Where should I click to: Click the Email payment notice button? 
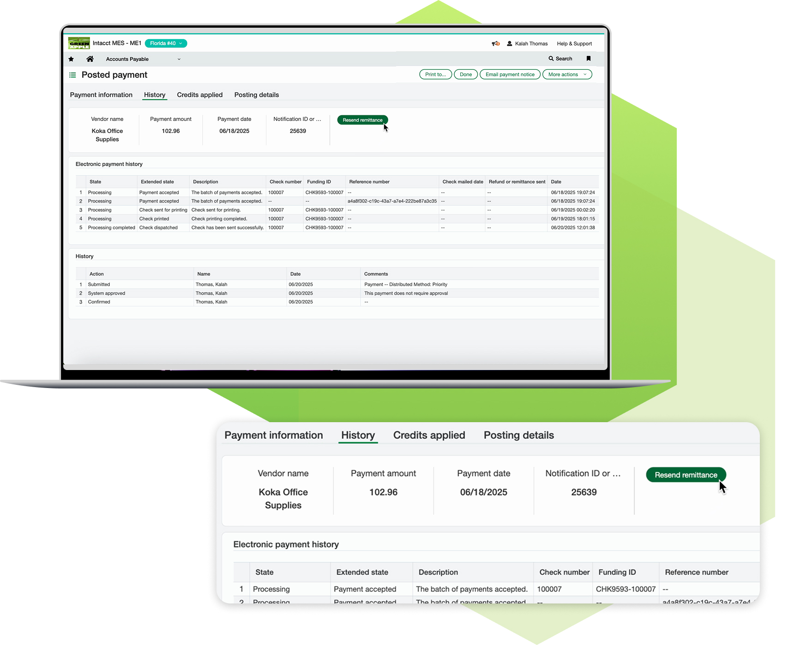(x=510, y=74)
